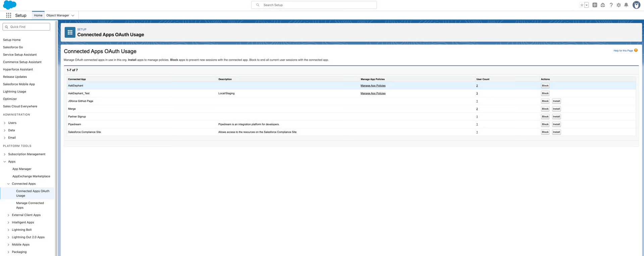Open the Help for this Page link
644x256 pixels.
click(623, 51)
